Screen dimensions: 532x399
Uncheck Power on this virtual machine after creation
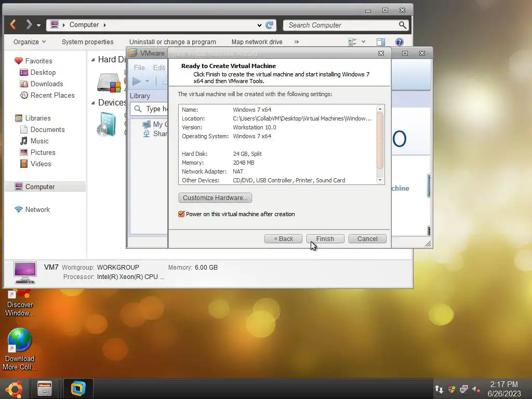[181, 214]
